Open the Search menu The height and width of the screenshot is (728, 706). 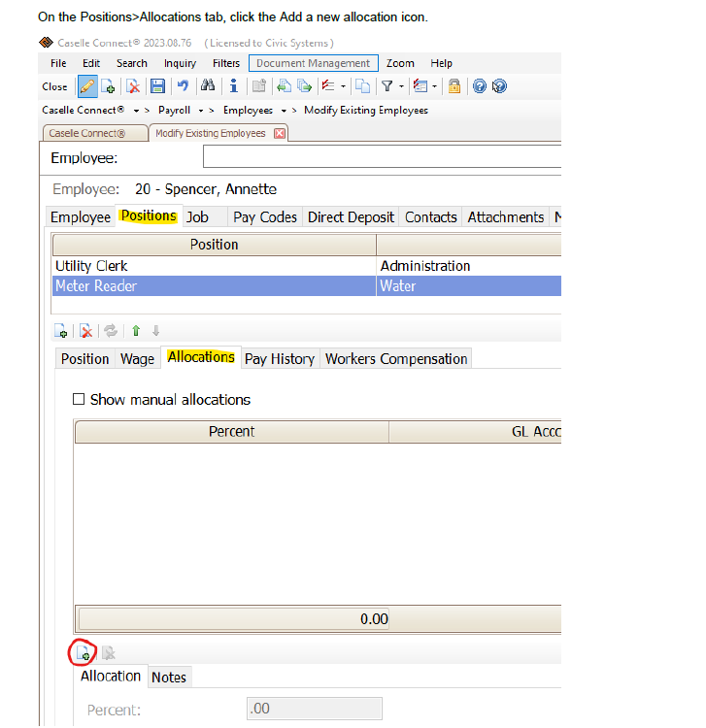coord(132,63)
